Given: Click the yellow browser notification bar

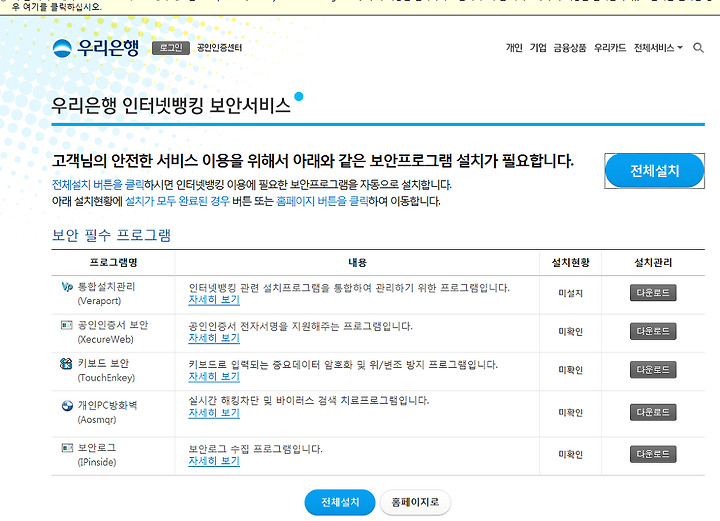Looking at the screenshot, I should coord(360,7).
